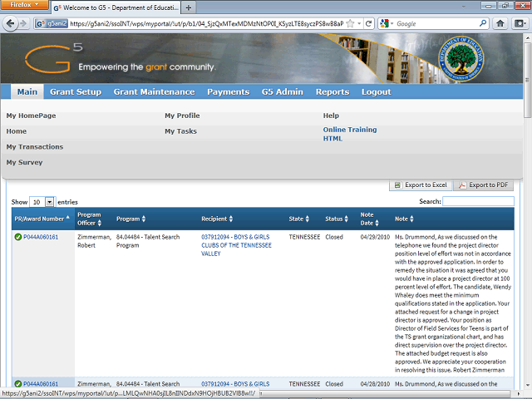Viewport: 532px width, 399px height.
Task: Open the G5 Admin menu
Action: [x=283, y=92]
